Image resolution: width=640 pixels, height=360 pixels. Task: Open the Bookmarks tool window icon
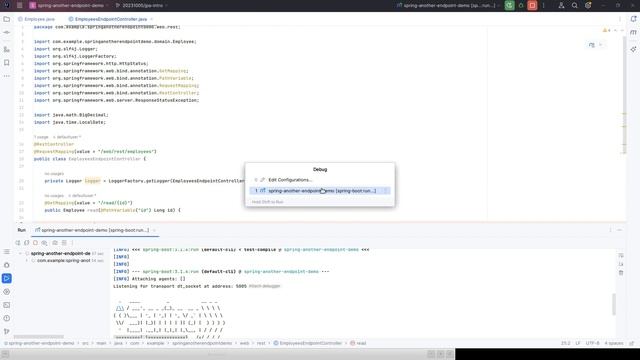[7, 62]
